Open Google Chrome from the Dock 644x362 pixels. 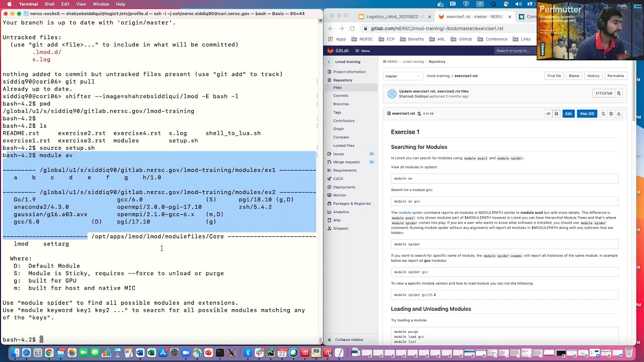click(x=49, y=353)
